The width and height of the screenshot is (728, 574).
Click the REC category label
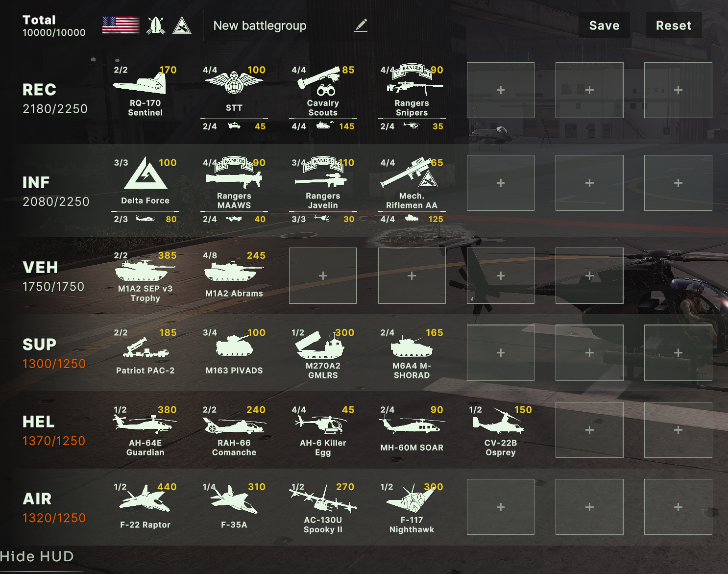click(39, 90)
